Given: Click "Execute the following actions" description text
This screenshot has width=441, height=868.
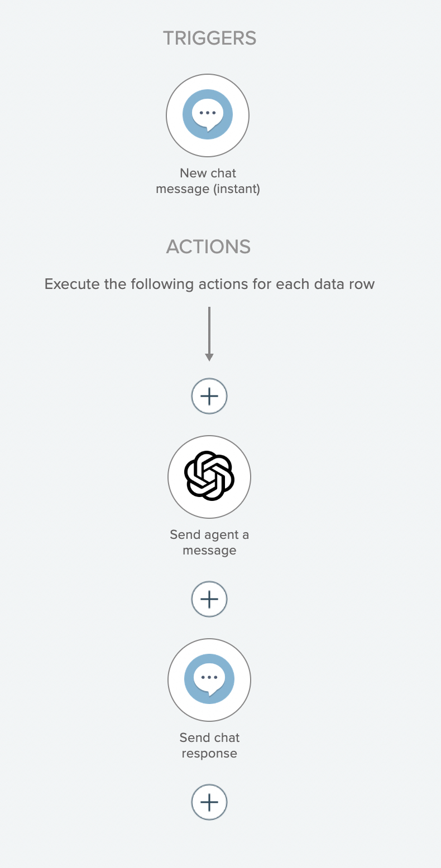Looking at the screenshot, I should coord(209,284).
